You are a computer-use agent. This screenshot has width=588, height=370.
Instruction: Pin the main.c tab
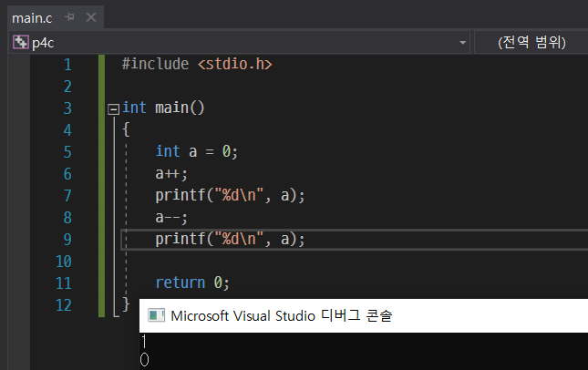pyautogui.click(x=69, y=17)
